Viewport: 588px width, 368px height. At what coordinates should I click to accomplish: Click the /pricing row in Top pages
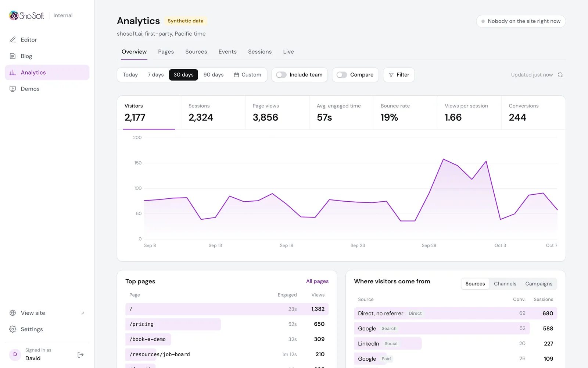pyautogui.click(x=227, y=324)
